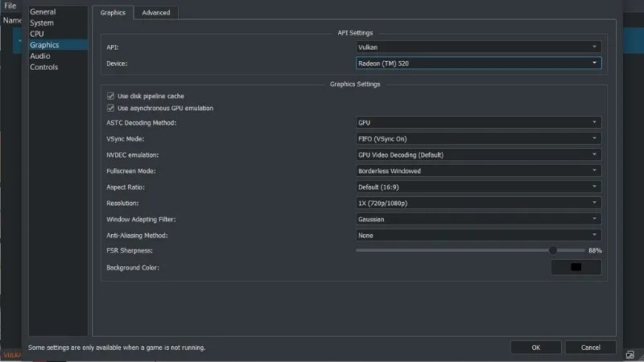Expand the Device dropdown Radeon 520
644x362 pixels.
[478, 63]
